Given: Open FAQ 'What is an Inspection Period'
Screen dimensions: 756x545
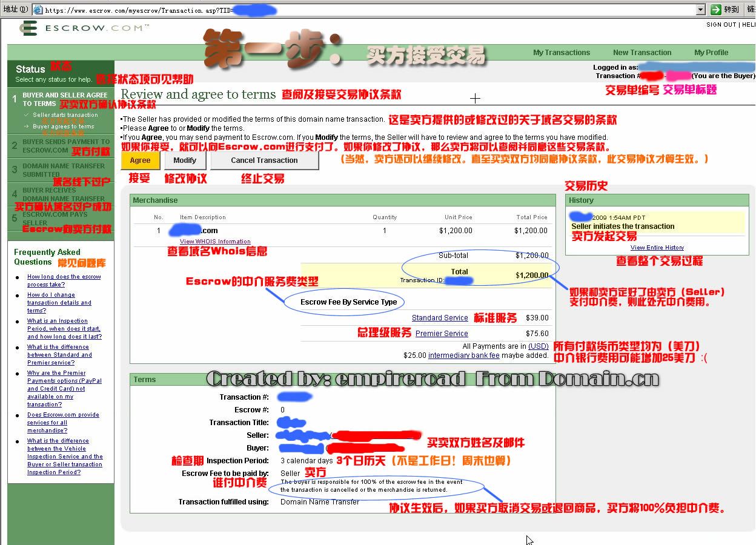Looking at the screenshot, I should tap(64, 329).
